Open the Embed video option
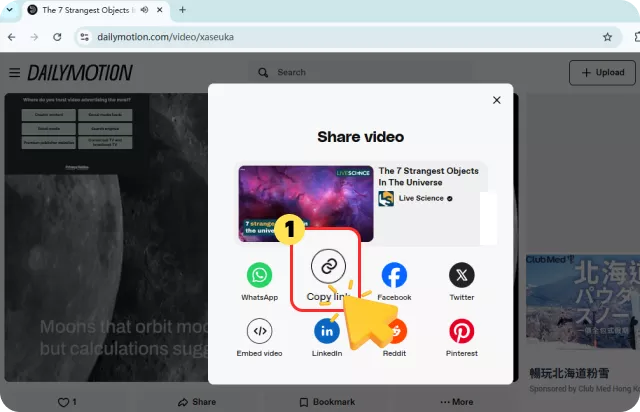 point(259,331)
